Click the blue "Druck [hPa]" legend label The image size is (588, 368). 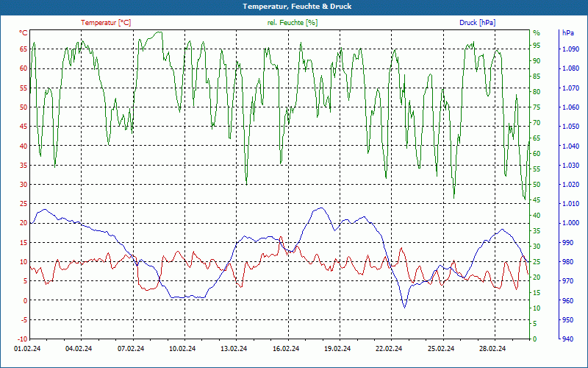click(x=477, y=23)
